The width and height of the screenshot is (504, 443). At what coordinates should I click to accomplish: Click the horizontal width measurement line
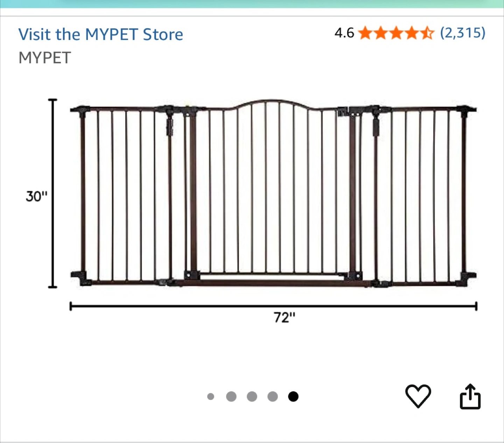tap(273, 307)
